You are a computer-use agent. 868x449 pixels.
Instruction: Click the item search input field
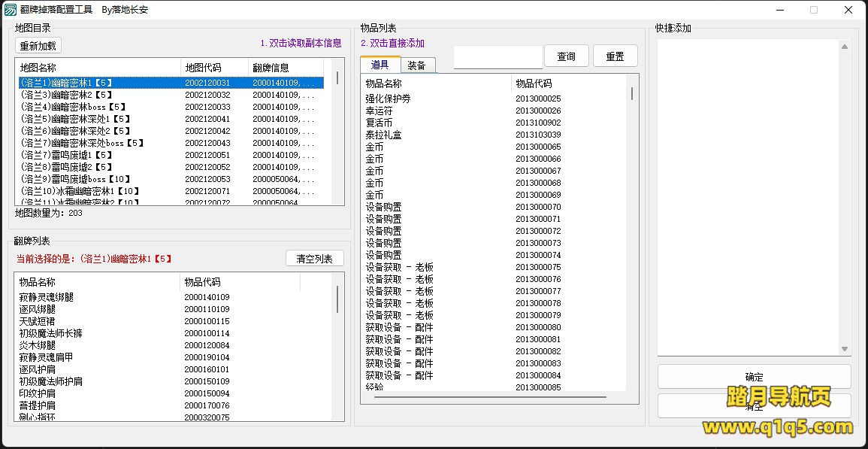[x=498, y=57]
